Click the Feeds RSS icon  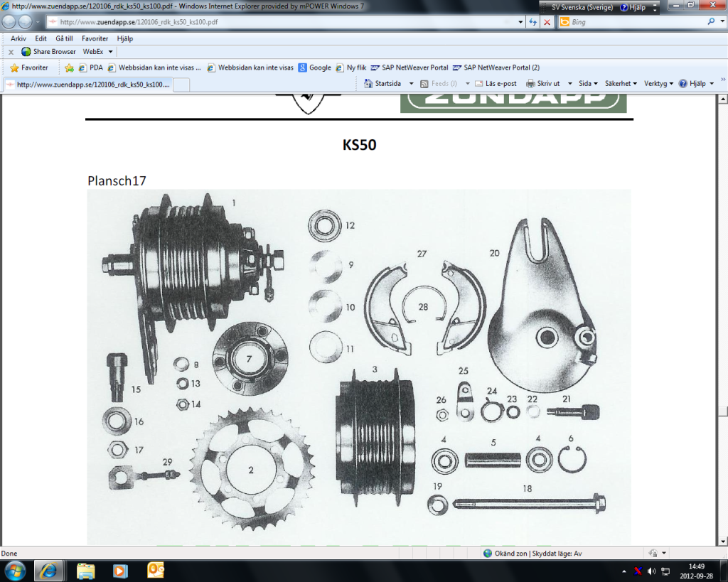coord(424,84)
